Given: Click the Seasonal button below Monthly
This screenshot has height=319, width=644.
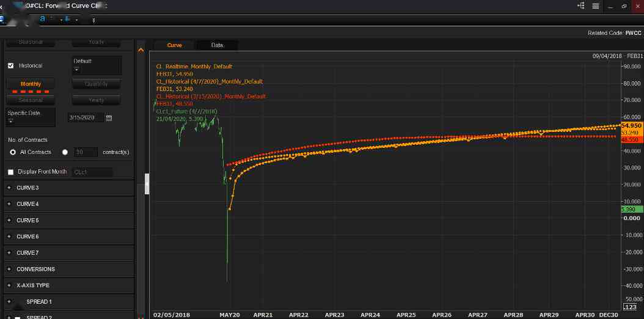Looking at the screenshot, I should click(31, 100).
